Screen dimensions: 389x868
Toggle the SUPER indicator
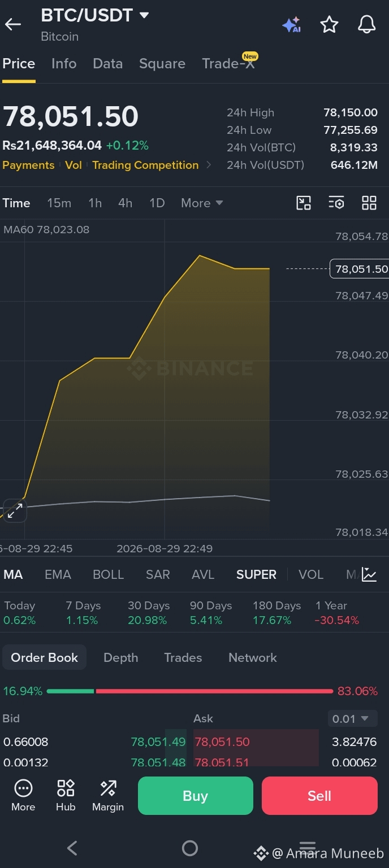click(256, 575)
